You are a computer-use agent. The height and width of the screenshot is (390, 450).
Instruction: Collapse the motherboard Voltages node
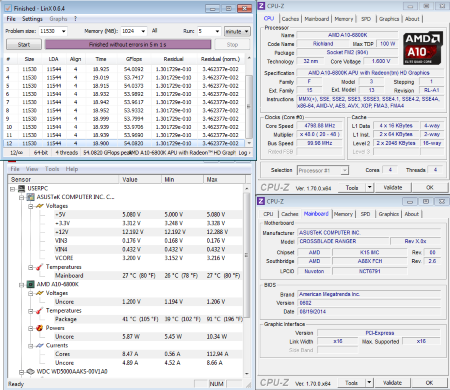coord(30,206)
